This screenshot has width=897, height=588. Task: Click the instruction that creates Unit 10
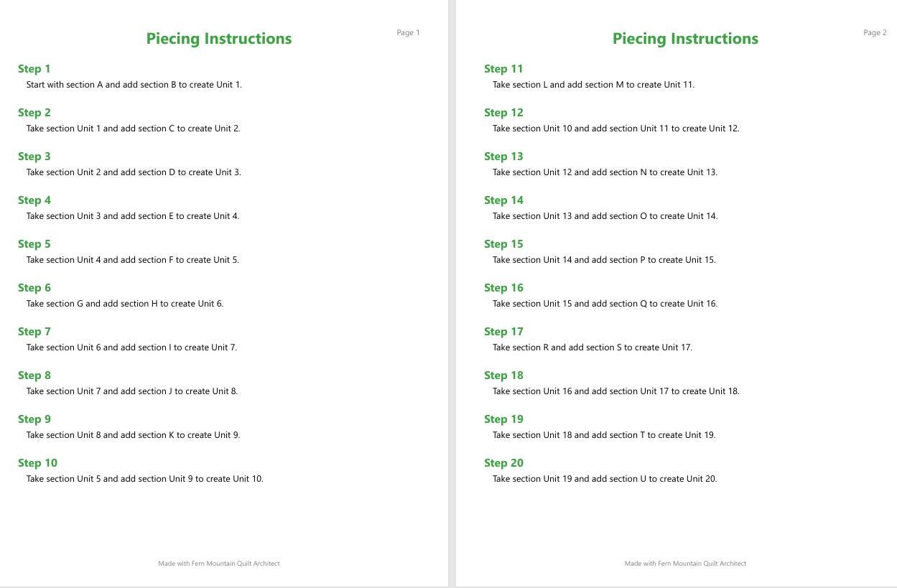click(145, 479)
